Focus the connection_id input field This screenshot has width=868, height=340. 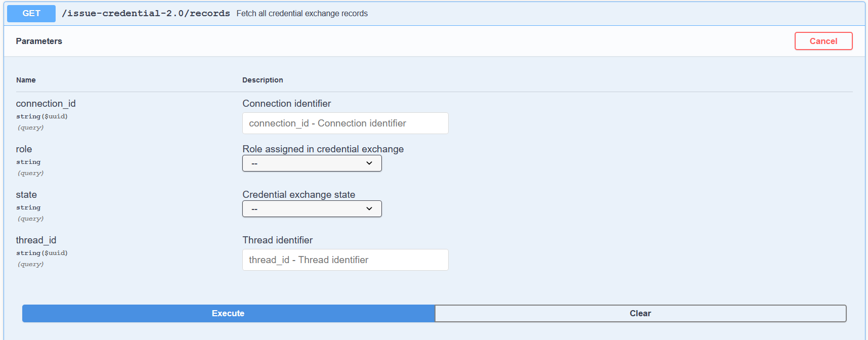pyautogui.click(x=345, y=123)
